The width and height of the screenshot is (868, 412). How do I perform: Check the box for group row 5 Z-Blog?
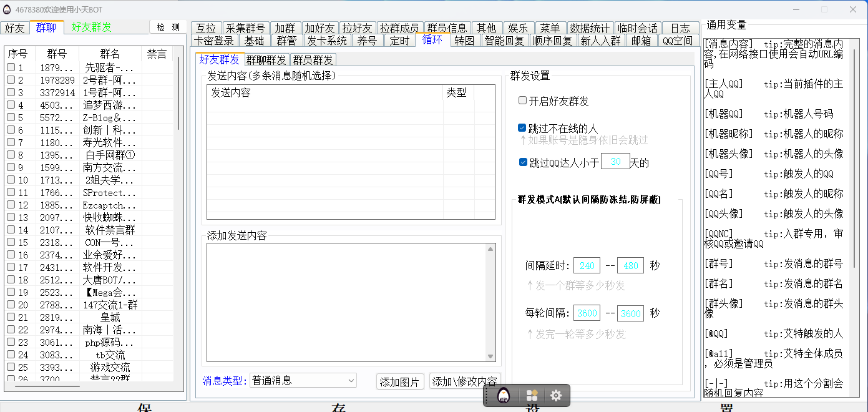(x=11, y=117)
